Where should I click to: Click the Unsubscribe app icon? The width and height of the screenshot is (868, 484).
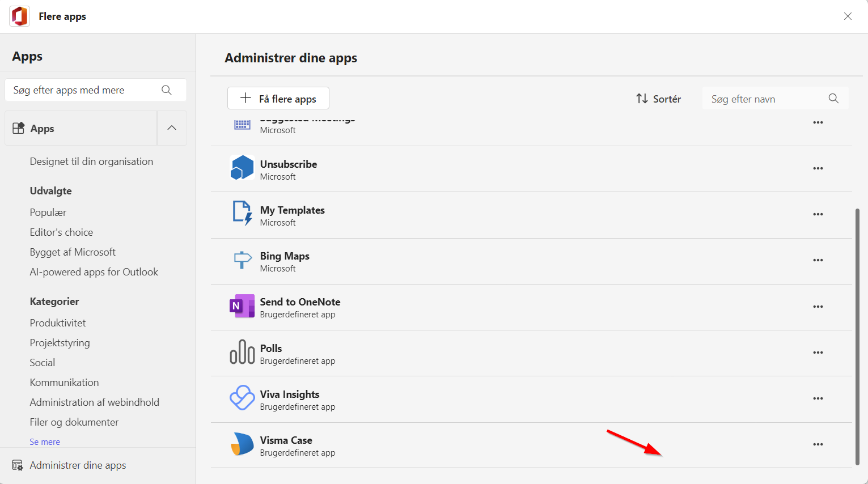coord(242,168)
